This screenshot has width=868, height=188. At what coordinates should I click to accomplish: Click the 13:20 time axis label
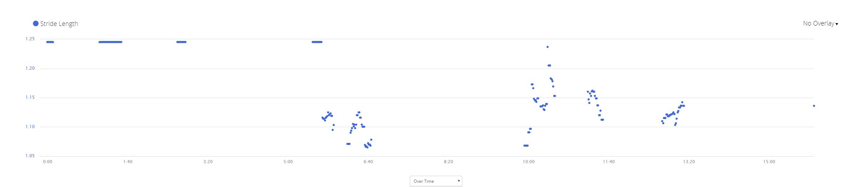click(689, 162)
